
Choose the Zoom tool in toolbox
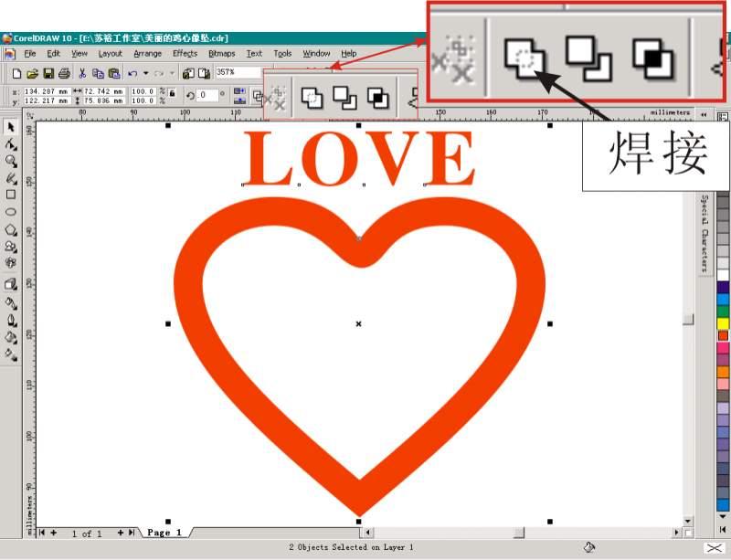point(11,161)
